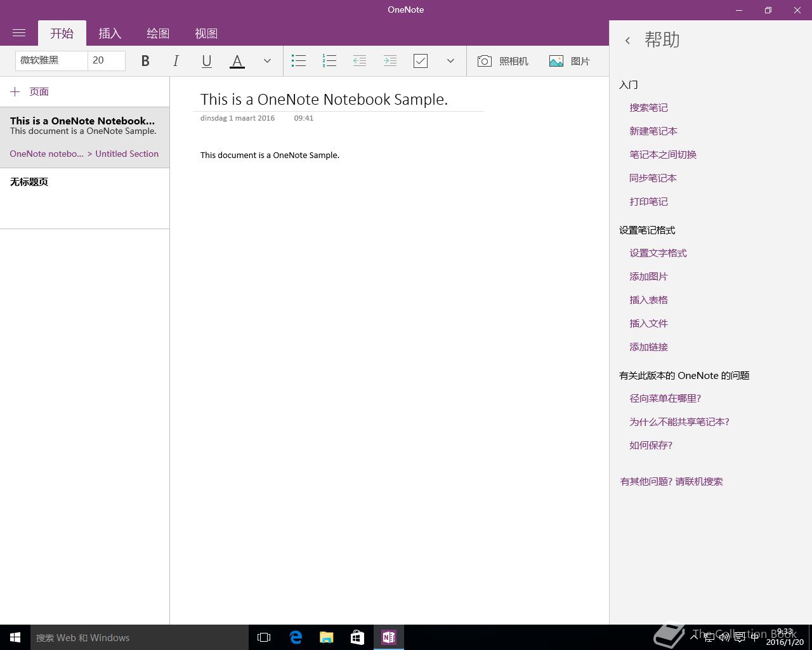The image size is (812, 650).
Task: Open help link 搜索笔记
Action: (x=648, y=108)
